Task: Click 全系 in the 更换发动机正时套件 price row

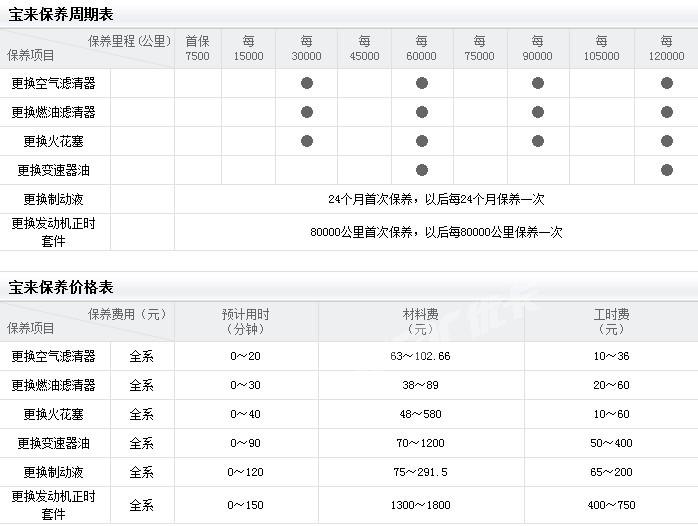Action: (x=142, y=505)
